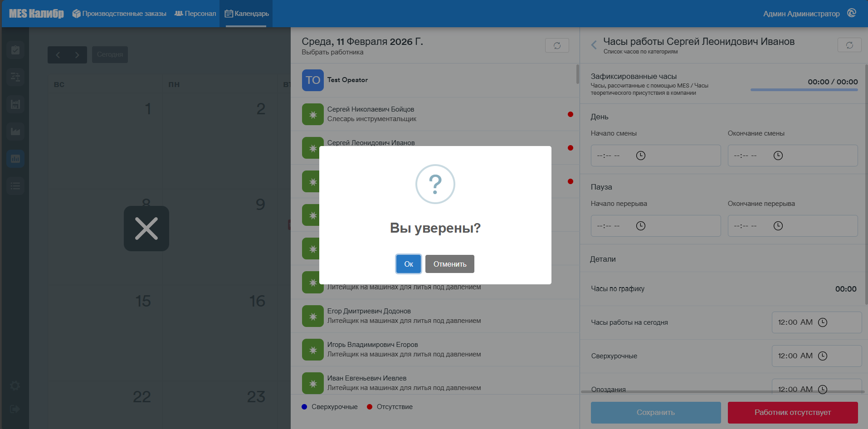Viewport: 868px width, 429px height.
Task: Click the green icon next to Додонов
Action: 313,317
